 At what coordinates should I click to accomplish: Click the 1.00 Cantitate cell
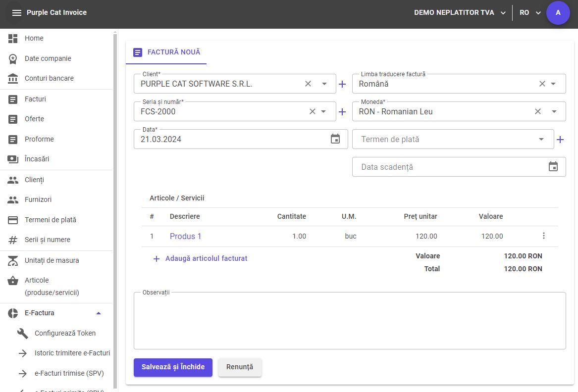tap(299, 236)
